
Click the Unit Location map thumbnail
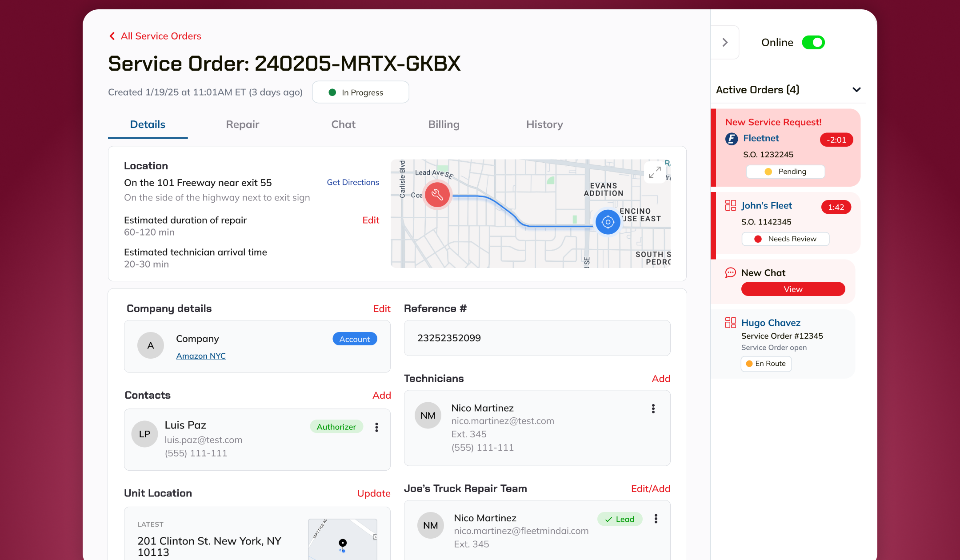342,539
